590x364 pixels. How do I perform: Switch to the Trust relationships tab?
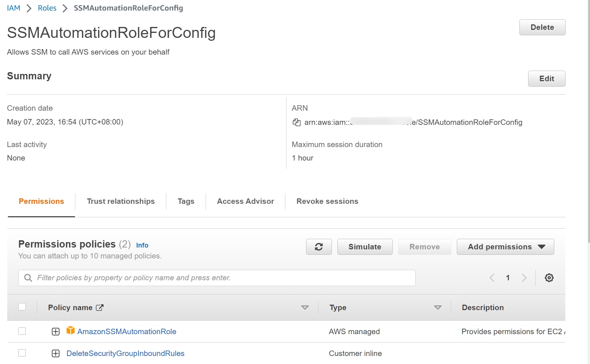(120, 201)
